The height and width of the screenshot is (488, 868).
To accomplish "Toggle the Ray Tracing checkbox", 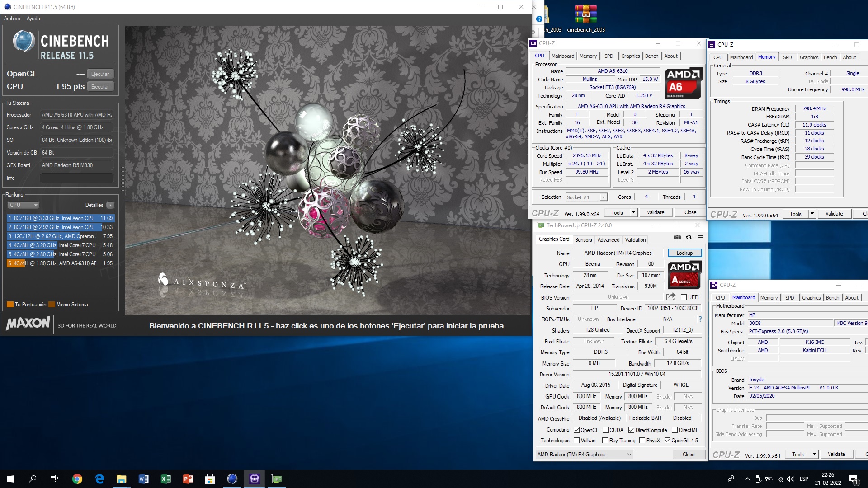I will point(605,441).
